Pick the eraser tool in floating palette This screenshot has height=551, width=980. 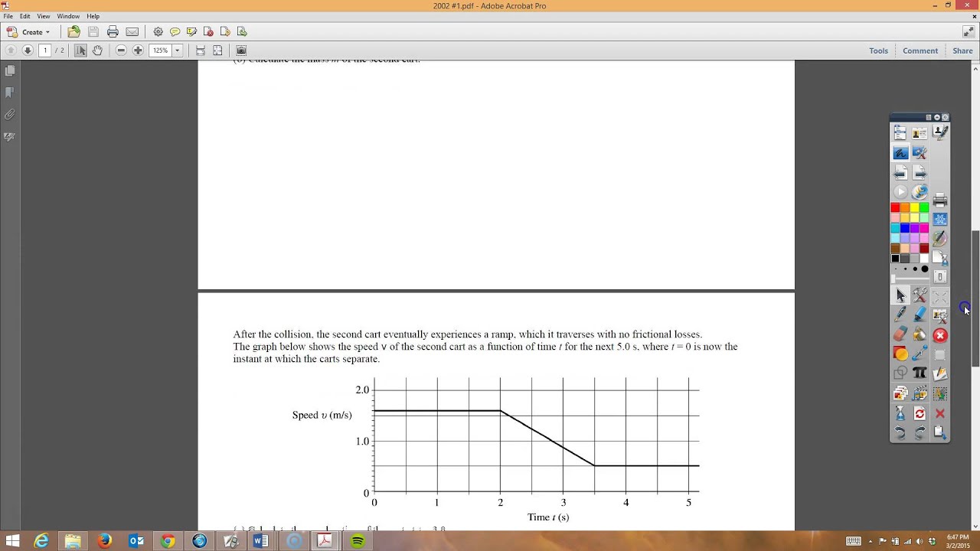(900, 334)
